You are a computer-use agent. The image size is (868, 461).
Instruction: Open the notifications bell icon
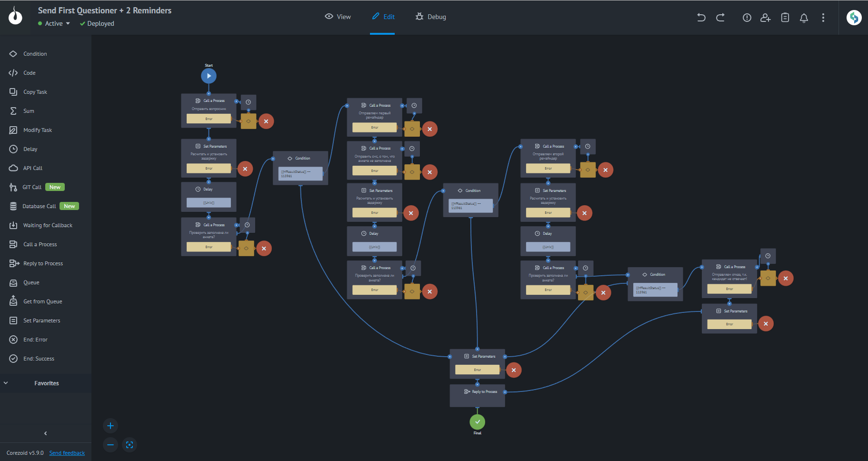click(804, 18)
